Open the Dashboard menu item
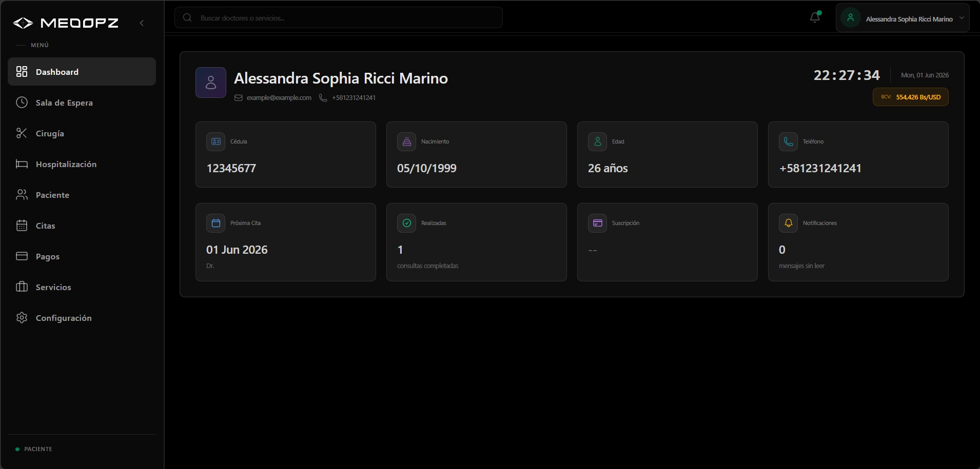 [x=82, y=72]
